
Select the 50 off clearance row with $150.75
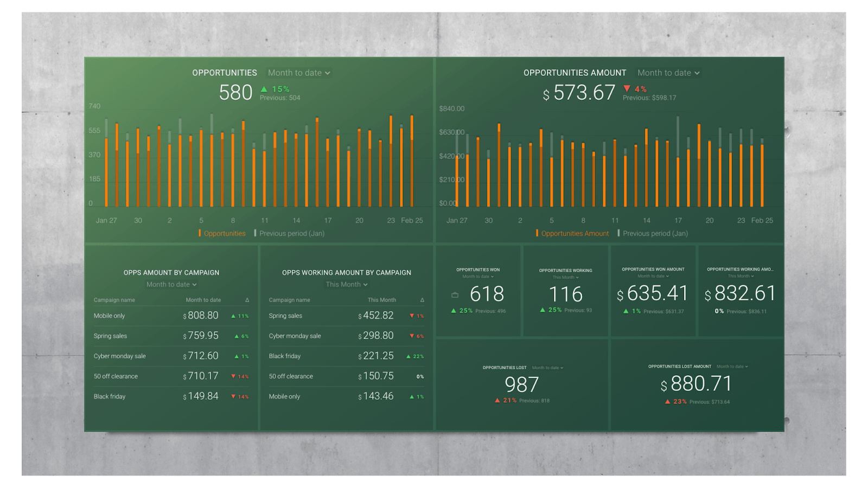click(x=347, y=376)
